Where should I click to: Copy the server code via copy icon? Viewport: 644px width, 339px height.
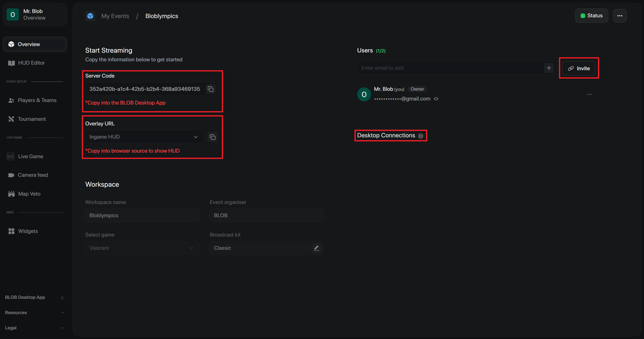click(x=211, y=89)
